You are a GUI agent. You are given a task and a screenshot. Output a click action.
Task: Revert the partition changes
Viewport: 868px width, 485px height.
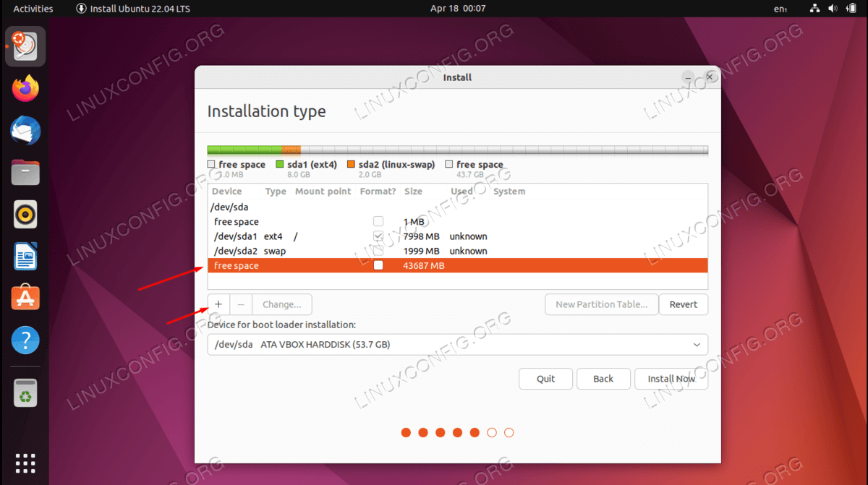click(684, 304)
